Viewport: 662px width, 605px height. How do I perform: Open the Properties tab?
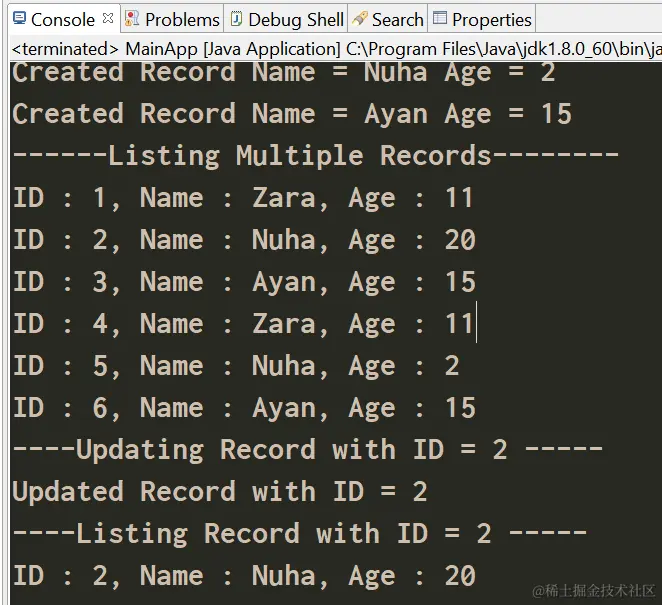point(483,19)
